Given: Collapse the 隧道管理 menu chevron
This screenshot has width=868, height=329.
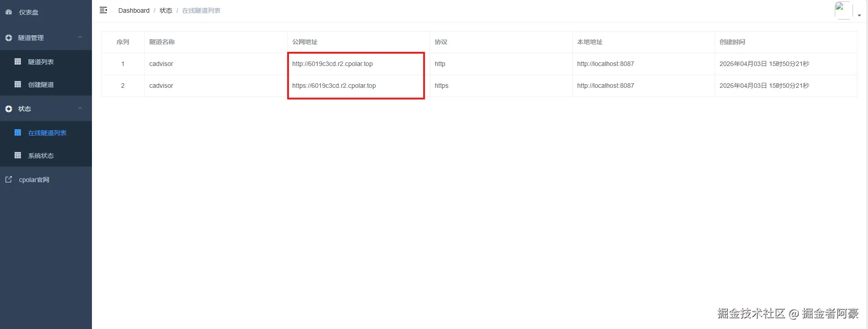Looking at the screenshot, I should (80, 37).
